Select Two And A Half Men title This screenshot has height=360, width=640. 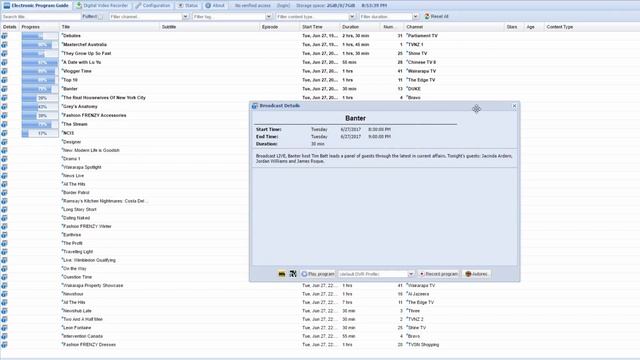[x=83, y=320]
